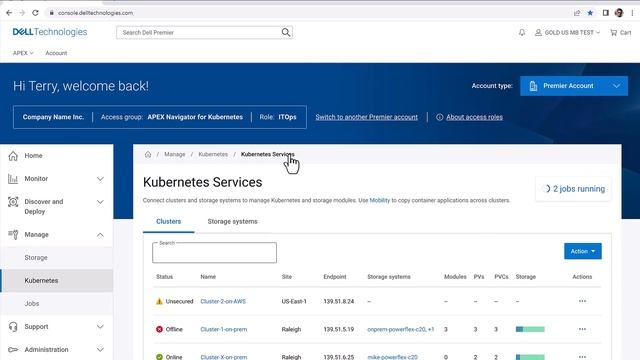
Task: Open the browser profile avatar
Action: pos(619,13)
